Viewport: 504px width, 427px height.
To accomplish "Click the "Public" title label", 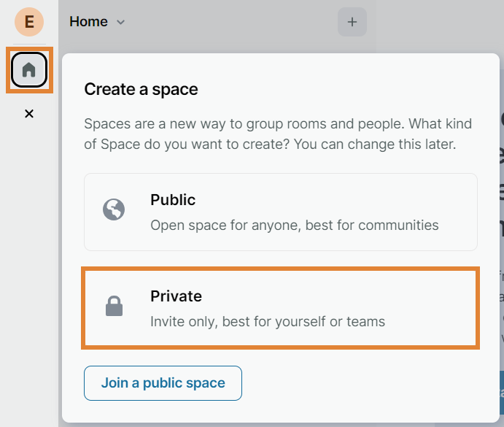I will click(x=173, y=200).
